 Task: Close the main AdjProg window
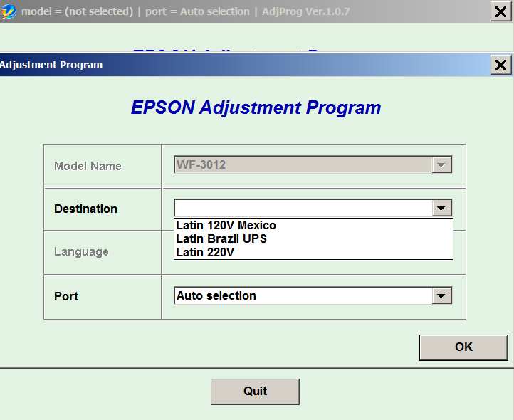point(500,12)
